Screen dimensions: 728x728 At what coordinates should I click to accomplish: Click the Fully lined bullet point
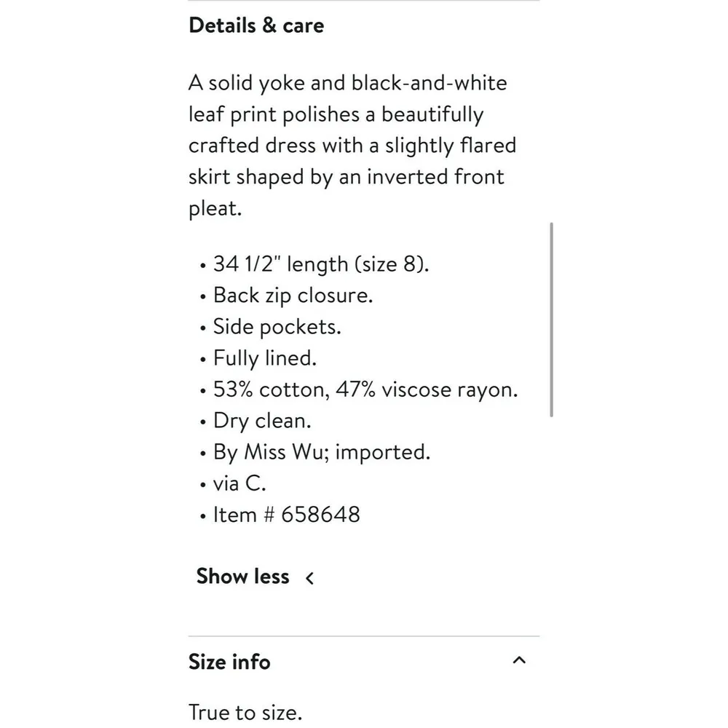click(264, 358)
